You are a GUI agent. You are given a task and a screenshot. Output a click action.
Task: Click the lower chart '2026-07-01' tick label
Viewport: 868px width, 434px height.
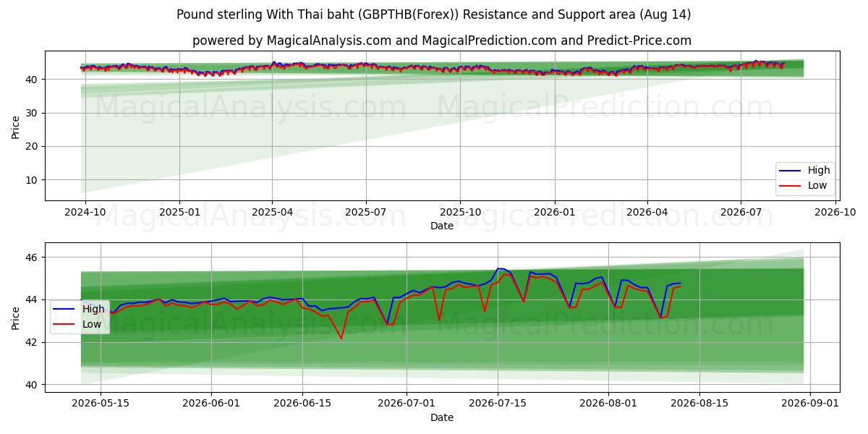406,404
